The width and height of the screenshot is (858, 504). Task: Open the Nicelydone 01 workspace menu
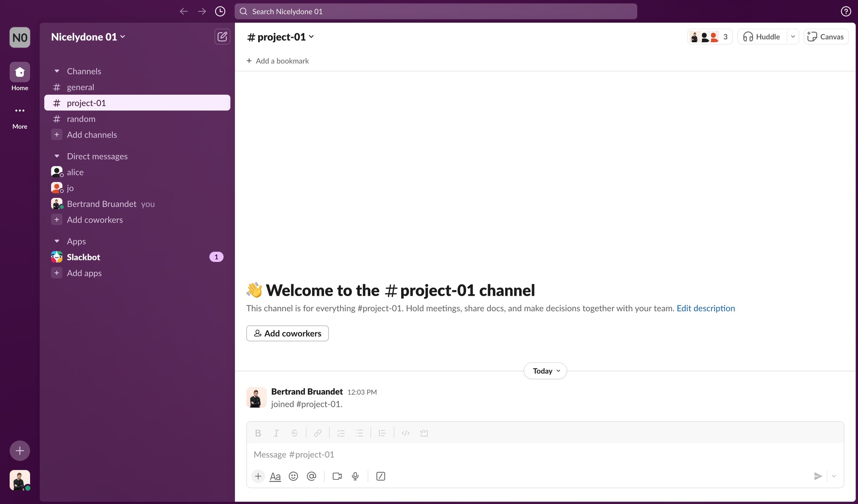[88, 37]
